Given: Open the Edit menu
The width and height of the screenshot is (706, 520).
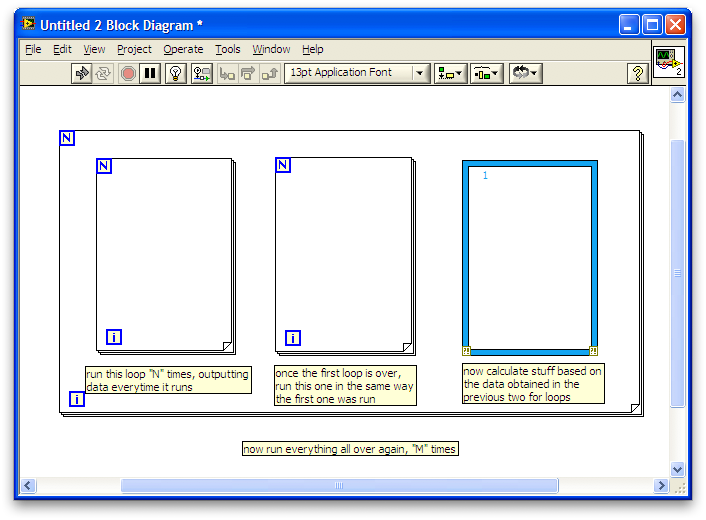Looking at the screenshot, I should [62, 49].
